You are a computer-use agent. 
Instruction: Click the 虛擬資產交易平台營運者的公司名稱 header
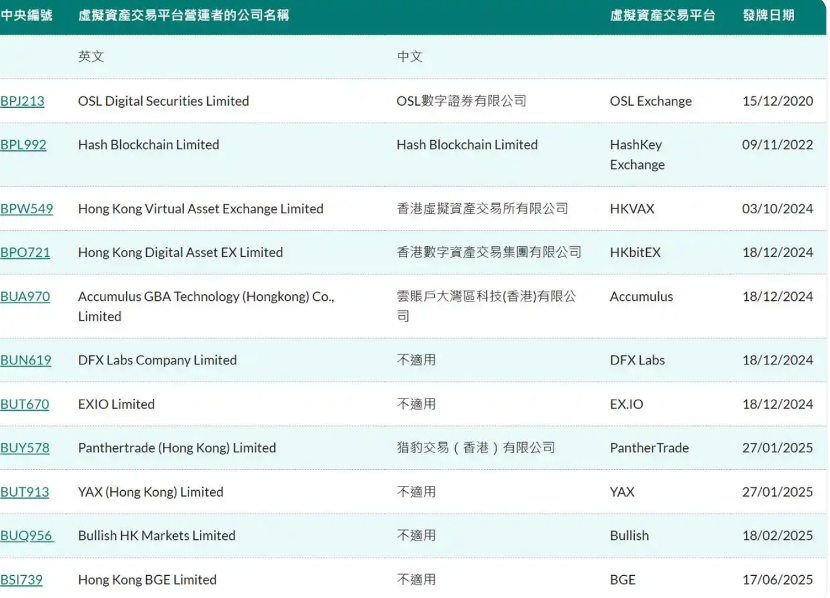point(183,15)
